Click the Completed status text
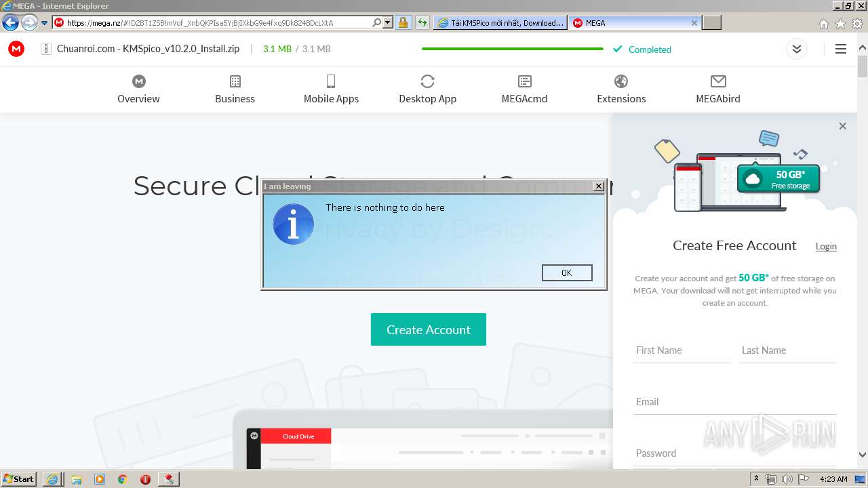Viewport: 868px width, 488px height. click(x=650, y=49)
